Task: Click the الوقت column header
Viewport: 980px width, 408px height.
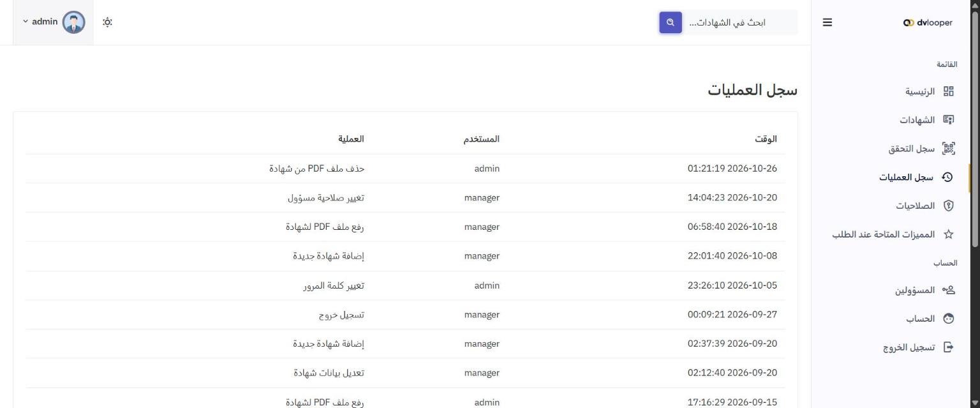Action: 766,139
